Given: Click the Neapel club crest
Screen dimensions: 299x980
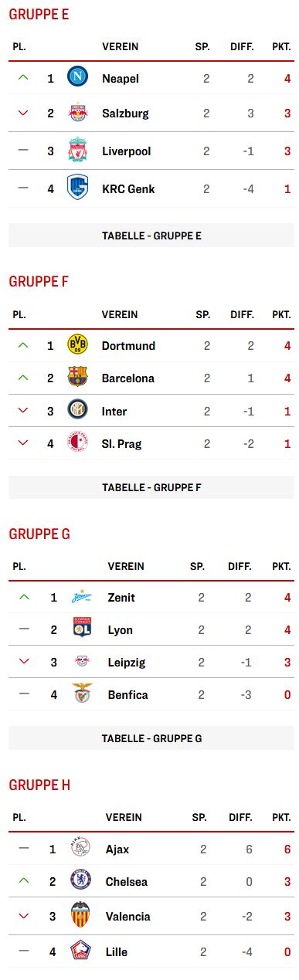Looking at the screenshot, I should click(x=78, y=77).
